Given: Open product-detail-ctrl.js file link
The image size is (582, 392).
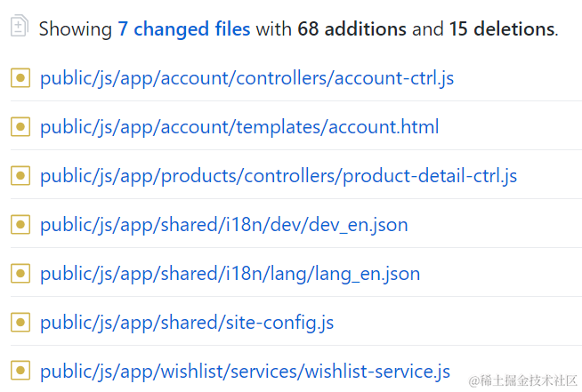Looking at the screenshot, I should pyautogui.click(x=279, y=176).
